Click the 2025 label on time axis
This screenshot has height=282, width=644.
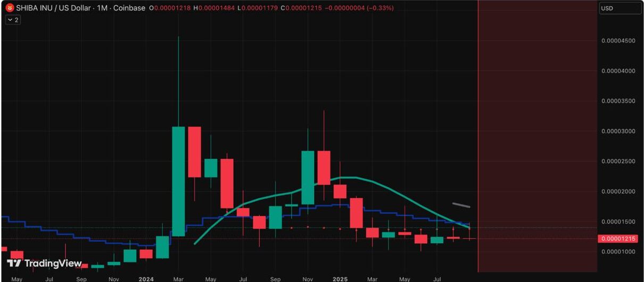341,279
